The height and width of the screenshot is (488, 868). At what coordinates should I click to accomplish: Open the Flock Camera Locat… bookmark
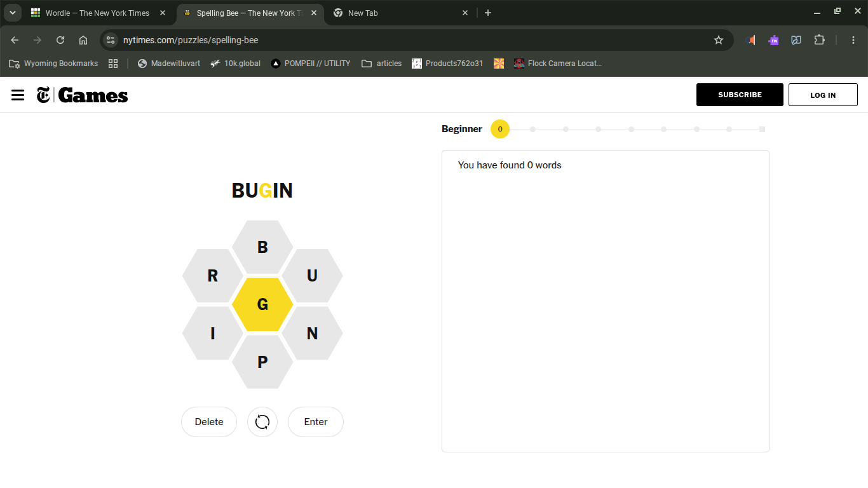click(x=557, y=64)
